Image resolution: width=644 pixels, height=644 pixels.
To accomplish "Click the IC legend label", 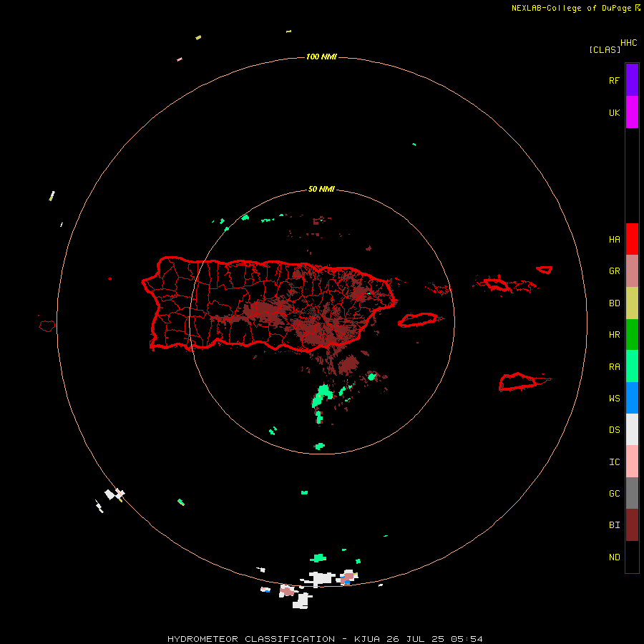I will [614, 462].
